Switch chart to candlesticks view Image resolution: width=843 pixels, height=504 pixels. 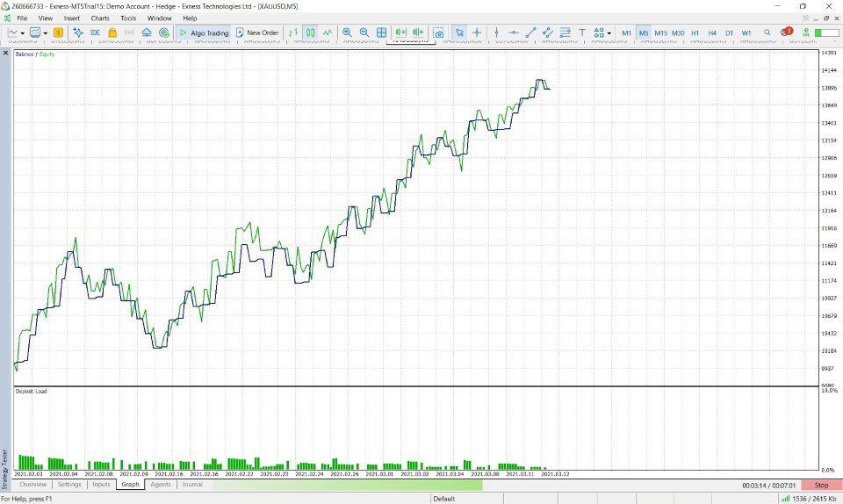(x=310, y=32)
